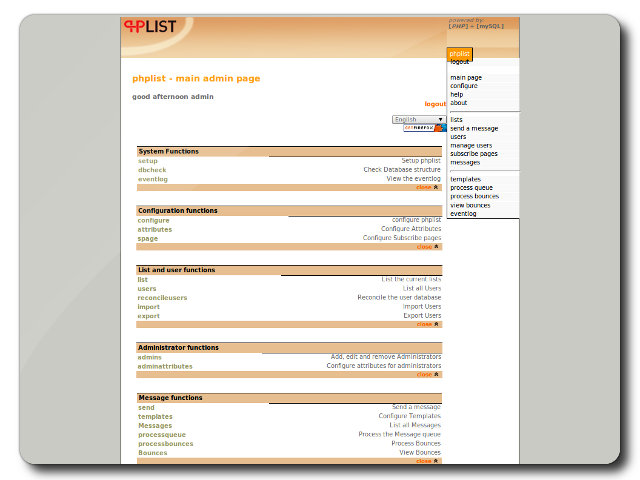This screenshot has width=640, height=480.
Task: Open 'send a message' in sidebar menu
Action: (474, 128)
